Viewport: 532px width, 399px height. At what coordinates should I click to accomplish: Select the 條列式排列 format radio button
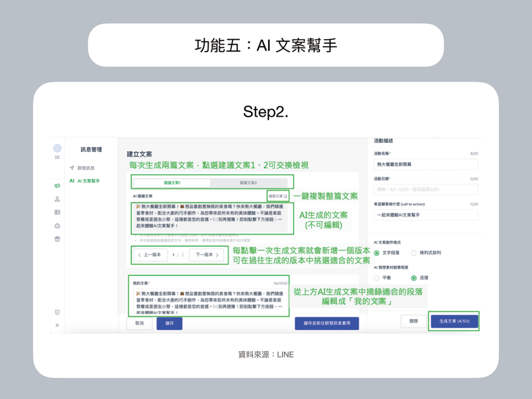tap(414, 253)
